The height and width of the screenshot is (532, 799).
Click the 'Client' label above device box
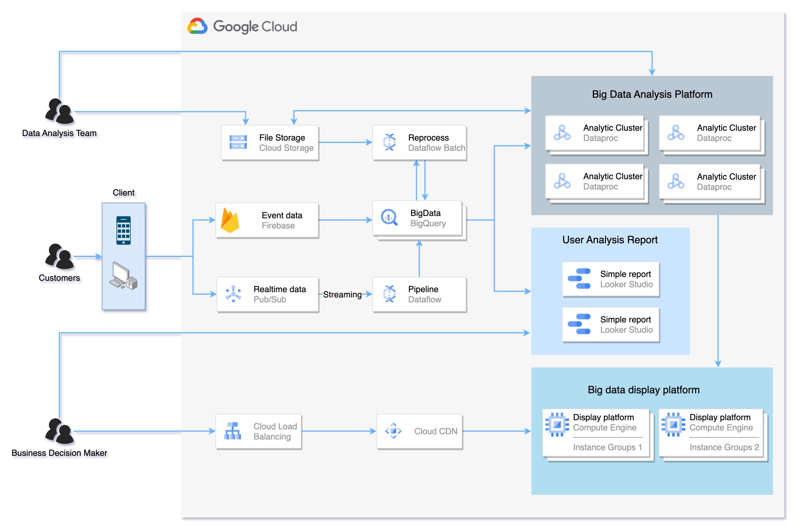click(x=124, y=192)
